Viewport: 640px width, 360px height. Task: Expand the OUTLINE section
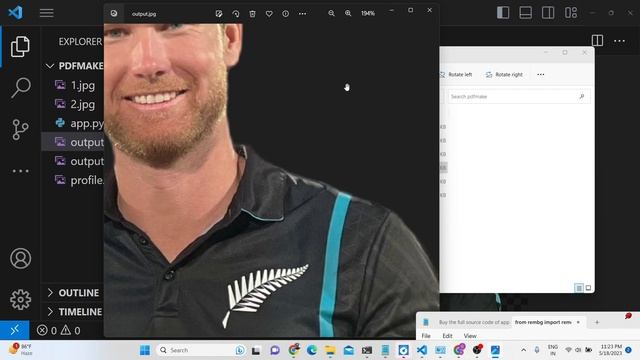(73, 293)
